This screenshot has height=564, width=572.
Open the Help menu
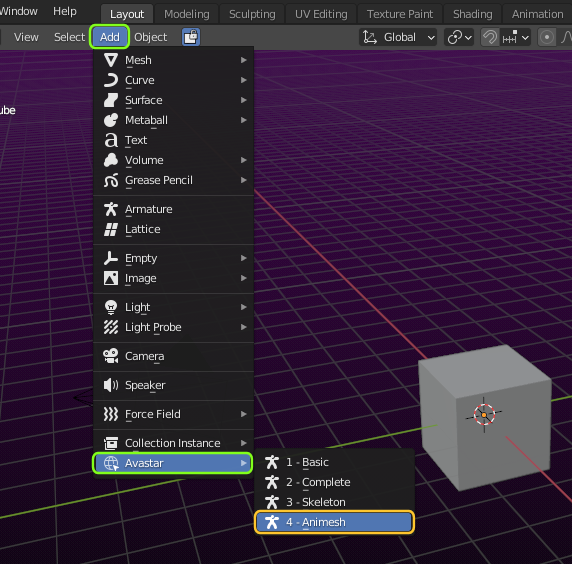click(x=65, y=11)
